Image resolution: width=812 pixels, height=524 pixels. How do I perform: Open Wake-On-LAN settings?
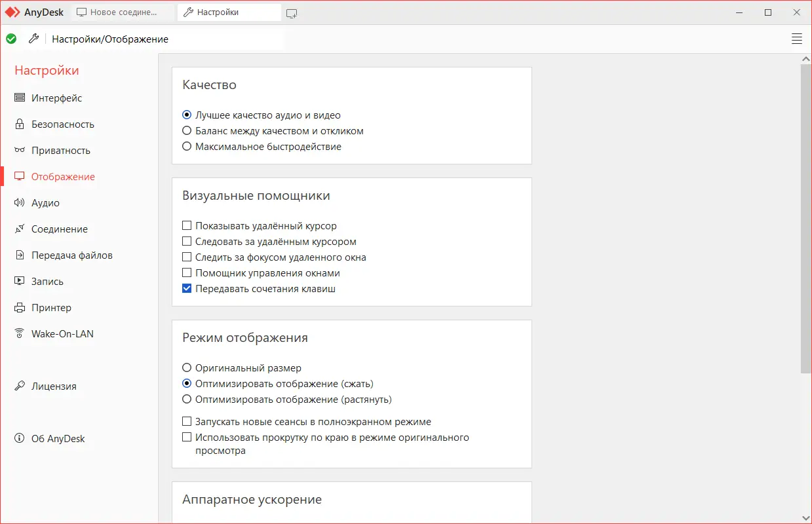coord(64,333)
